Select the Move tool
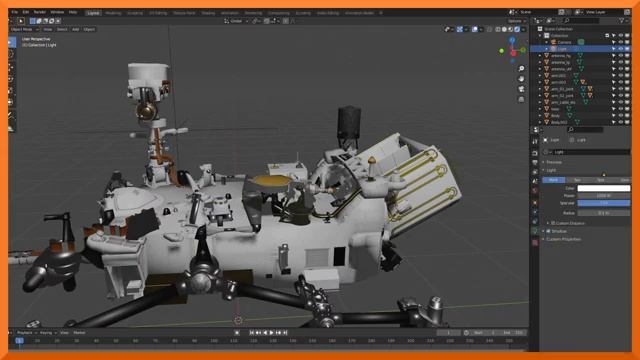This screenshot has height=360, width=640. coord(12,67)
